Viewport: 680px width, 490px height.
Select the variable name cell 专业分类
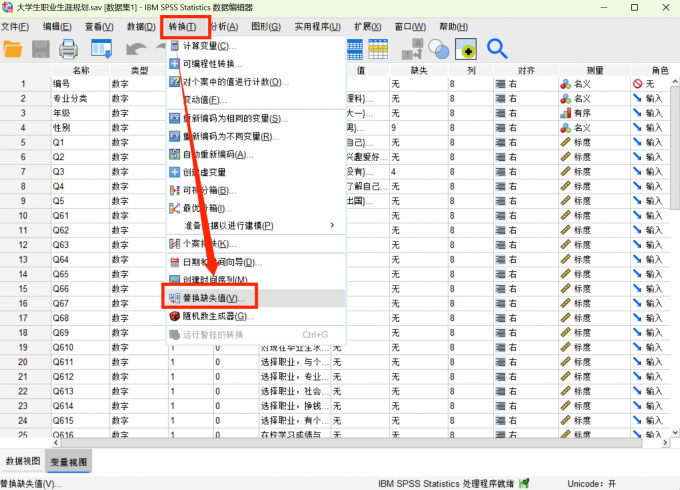(x=81, y=98)
